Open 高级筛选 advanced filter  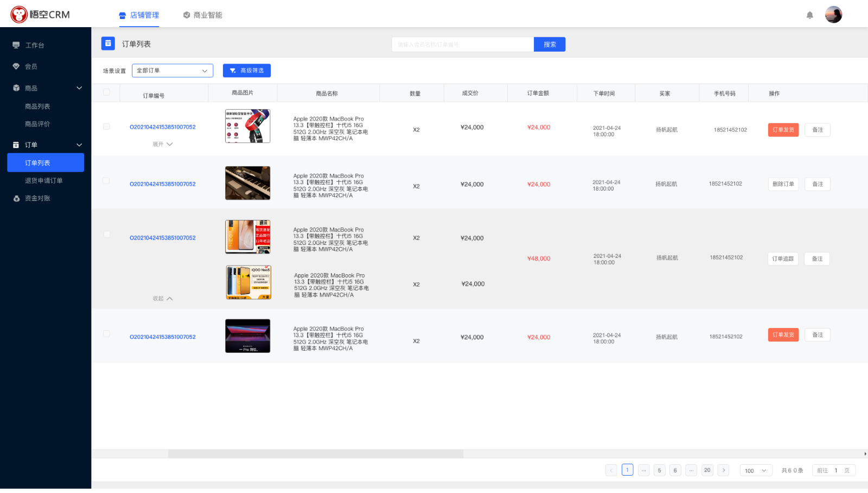(x=247, y=71)
